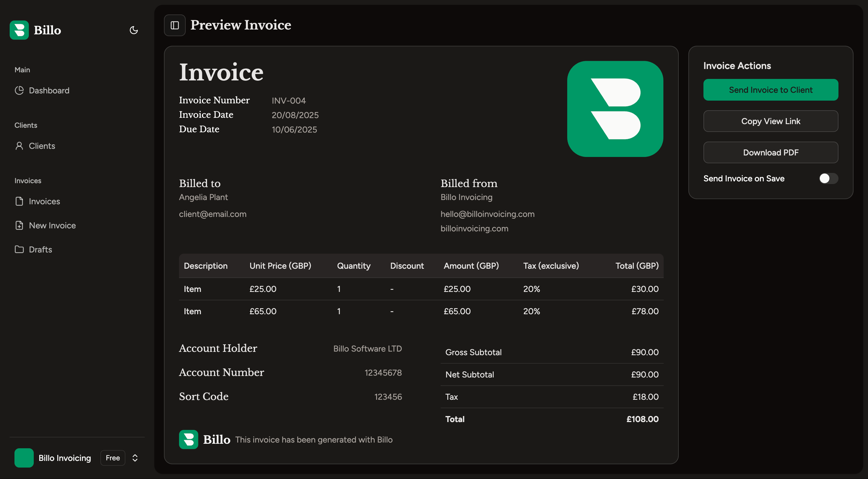Image resolution: width=868 pixels, height=479 pixels.
Task: Navigate to the Clients section
Action: tap(42, 146)
